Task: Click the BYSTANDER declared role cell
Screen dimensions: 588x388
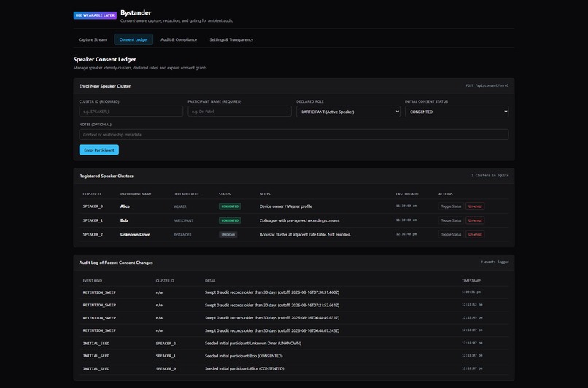Action: coord(182,235)
